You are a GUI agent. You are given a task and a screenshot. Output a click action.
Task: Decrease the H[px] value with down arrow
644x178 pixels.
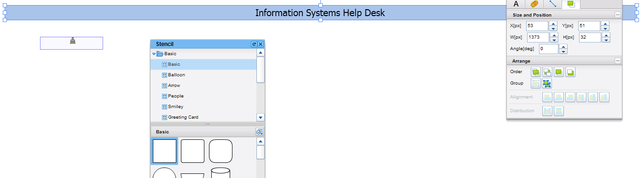[x=607, y=40]
